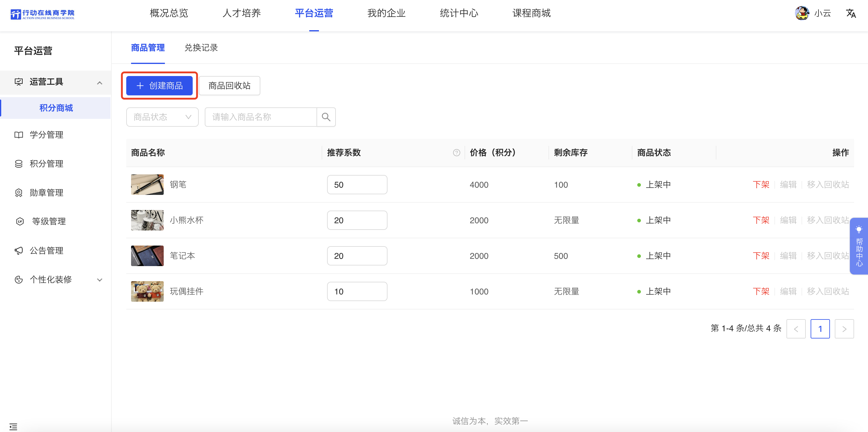
Task: Click the 笔记本 product thumbnail
Action: coord(147,256)
